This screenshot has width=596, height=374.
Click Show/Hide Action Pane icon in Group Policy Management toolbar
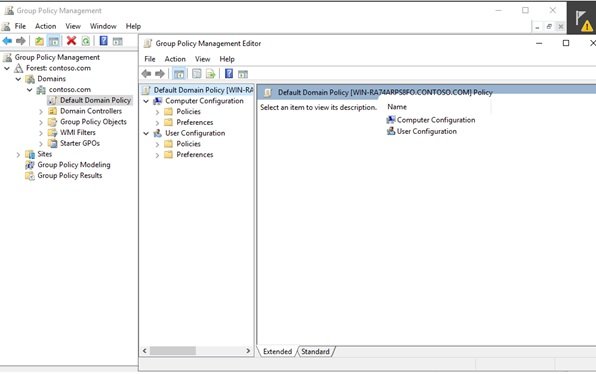[117, 41]
